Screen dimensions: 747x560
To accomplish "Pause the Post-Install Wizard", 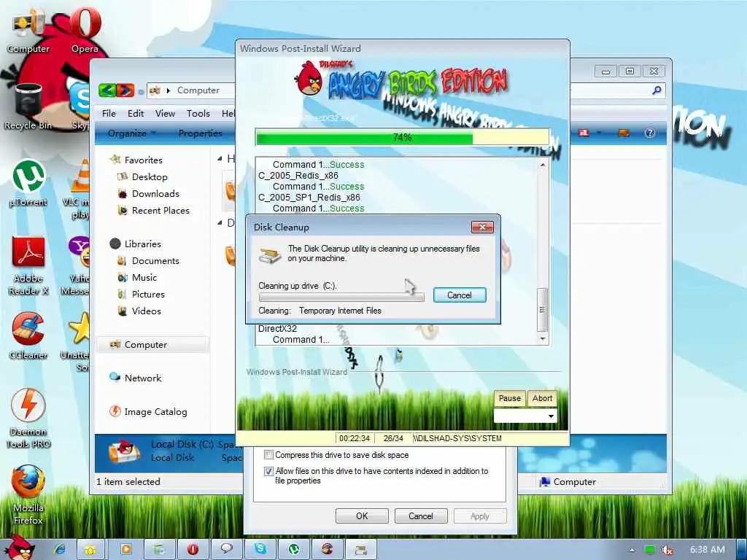I will [x=509, y=398].
